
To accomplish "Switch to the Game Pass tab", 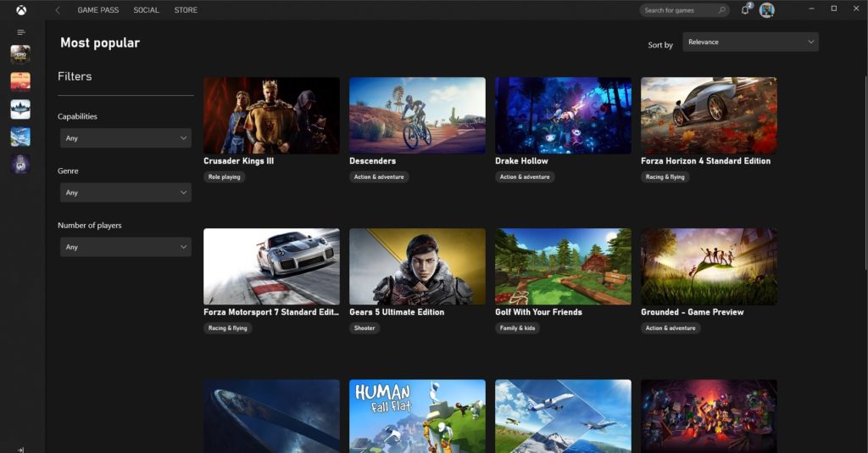I will point(98,10).
